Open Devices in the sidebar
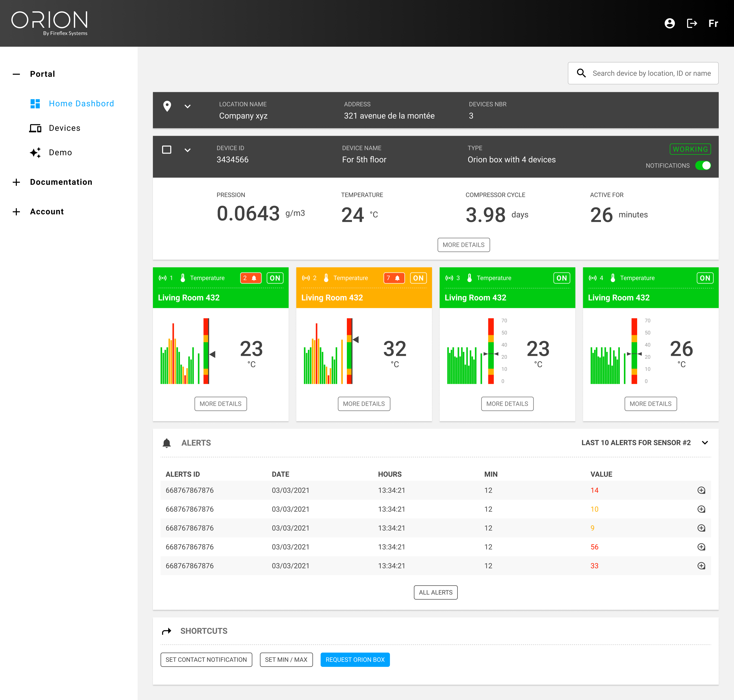Screen dimensions: 734x700 pyautogui.click(x=64, y=128)
